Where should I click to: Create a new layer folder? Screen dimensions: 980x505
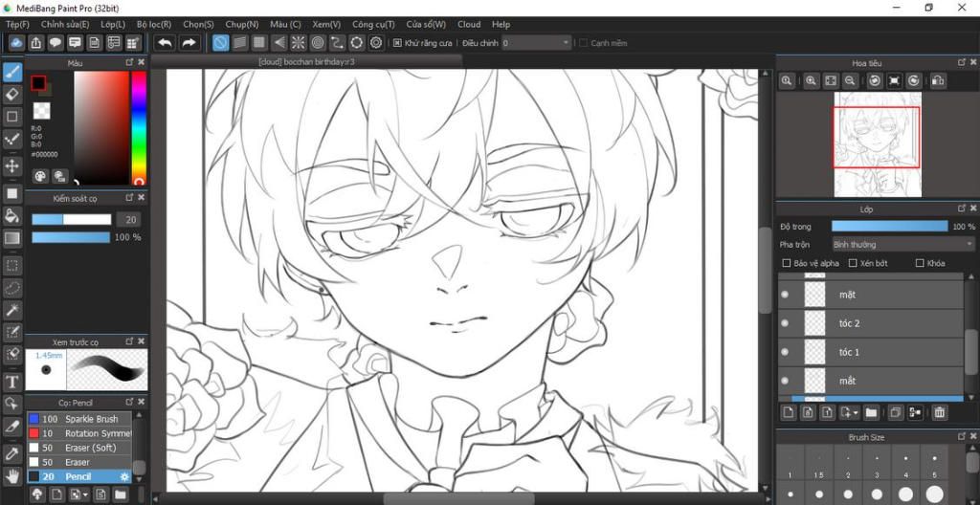click(871, 412)
